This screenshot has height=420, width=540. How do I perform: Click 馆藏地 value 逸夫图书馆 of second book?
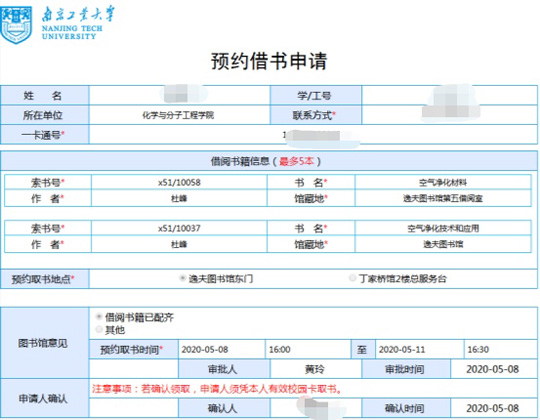coord(443,244)
